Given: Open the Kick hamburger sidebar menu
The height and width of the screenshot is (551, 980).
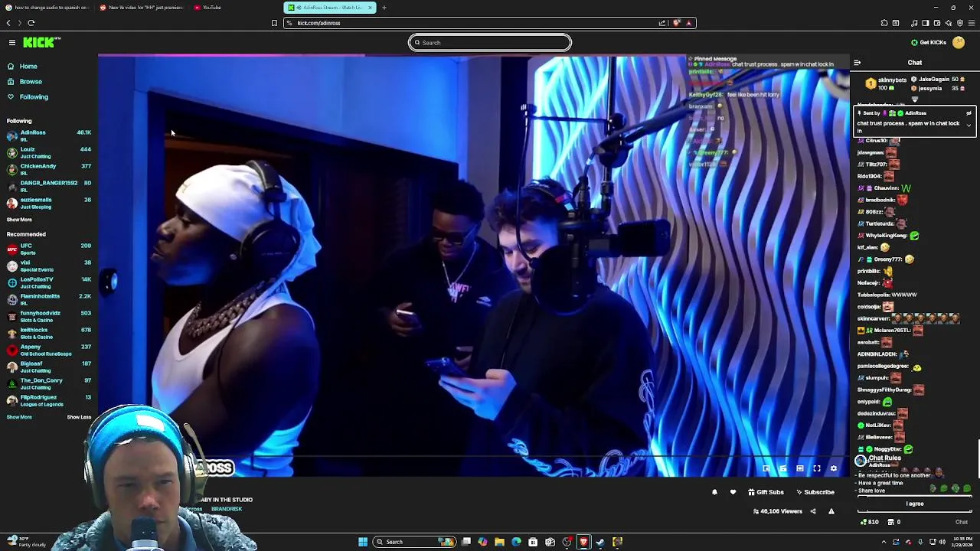Looking at the screenshot, I should coord(11,42).
